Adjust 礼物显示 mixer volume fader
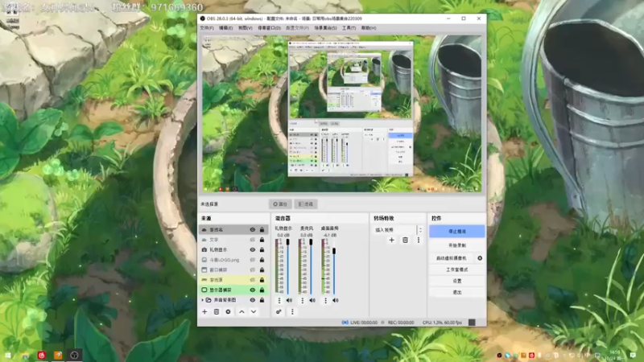The height and width of the screenshot is (362, 644). [x=288, y=242]
